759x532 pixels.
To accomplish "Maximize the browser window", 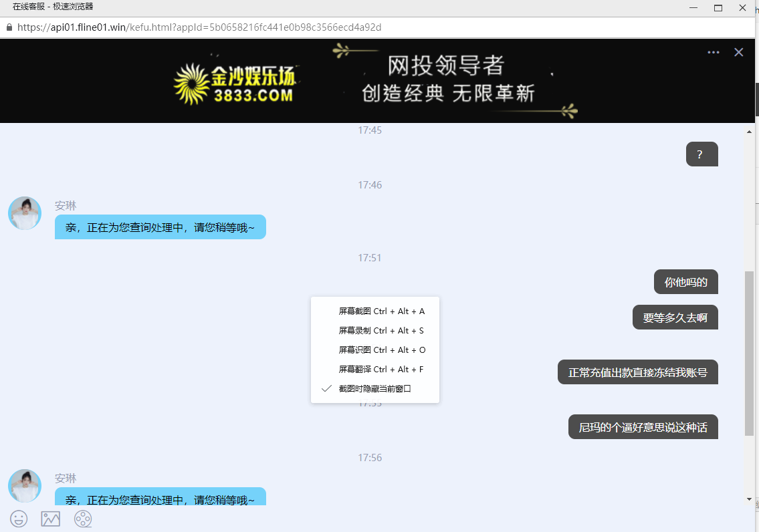I will click(x=718, y=8).
